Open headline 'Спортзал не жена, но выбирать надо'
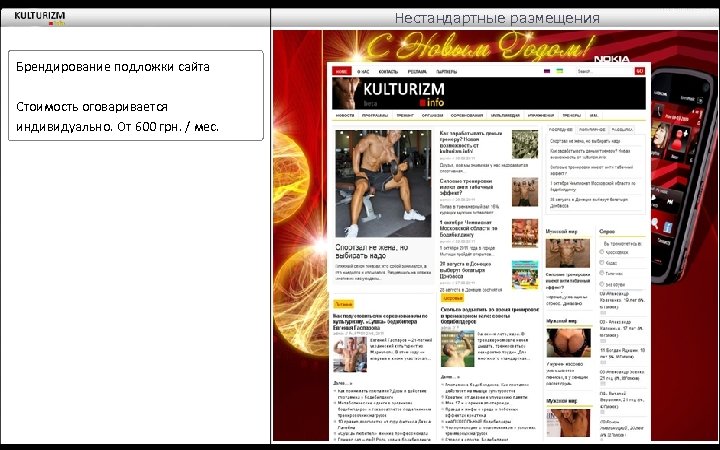The width and height of the screenshot is (720, 450). point(371,251)
